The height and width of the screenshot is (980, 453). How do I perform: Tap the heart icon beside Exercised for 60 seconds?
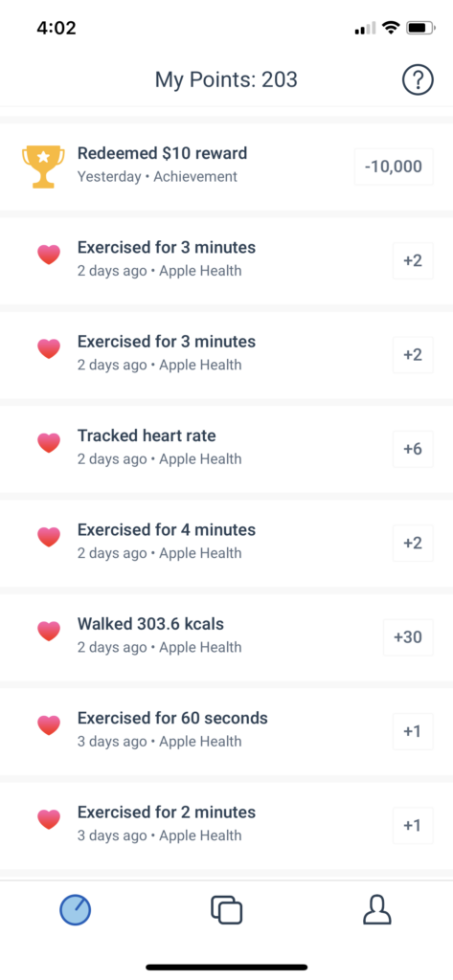(49, 725)
